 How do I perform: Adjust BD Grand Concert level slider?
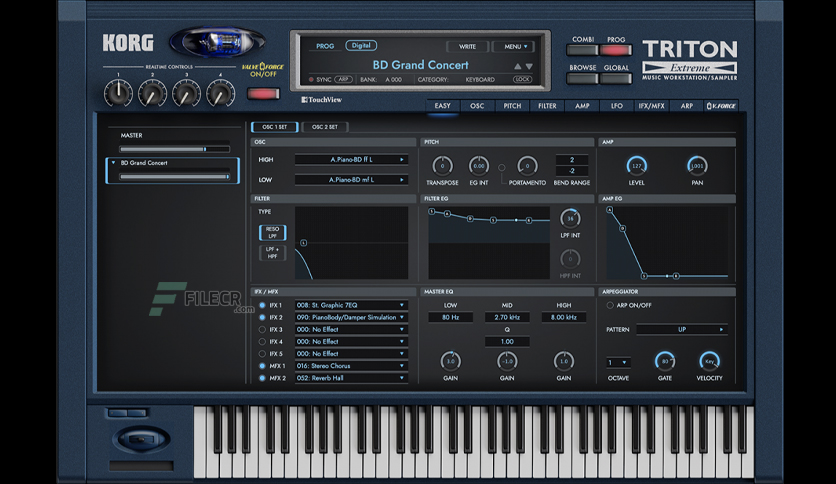click(x=174, y=176)
